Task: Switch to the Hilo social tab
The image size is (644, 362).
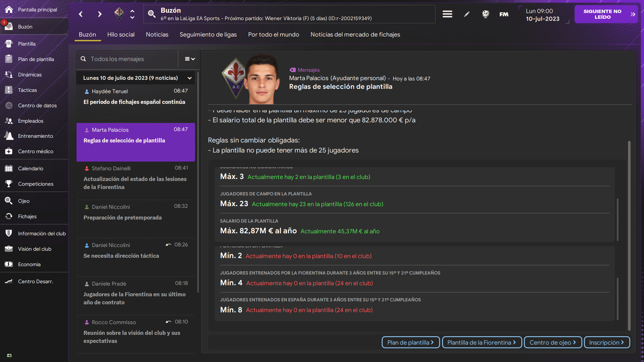Action: coord(121,35)
